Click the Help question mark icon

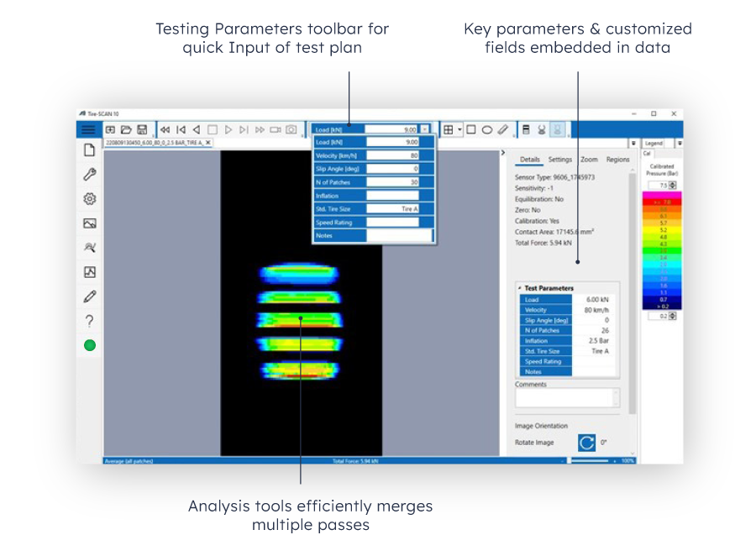point(88,317)
